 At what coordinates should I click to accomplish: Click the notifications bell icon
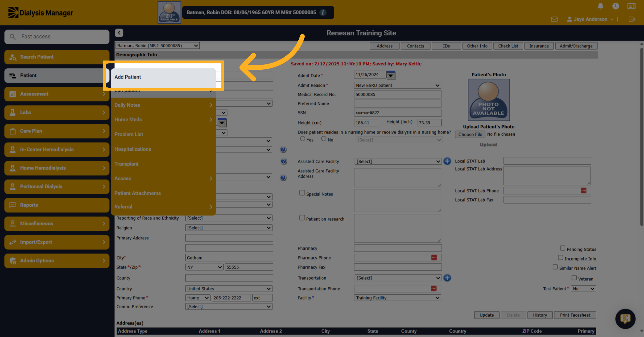601,6
